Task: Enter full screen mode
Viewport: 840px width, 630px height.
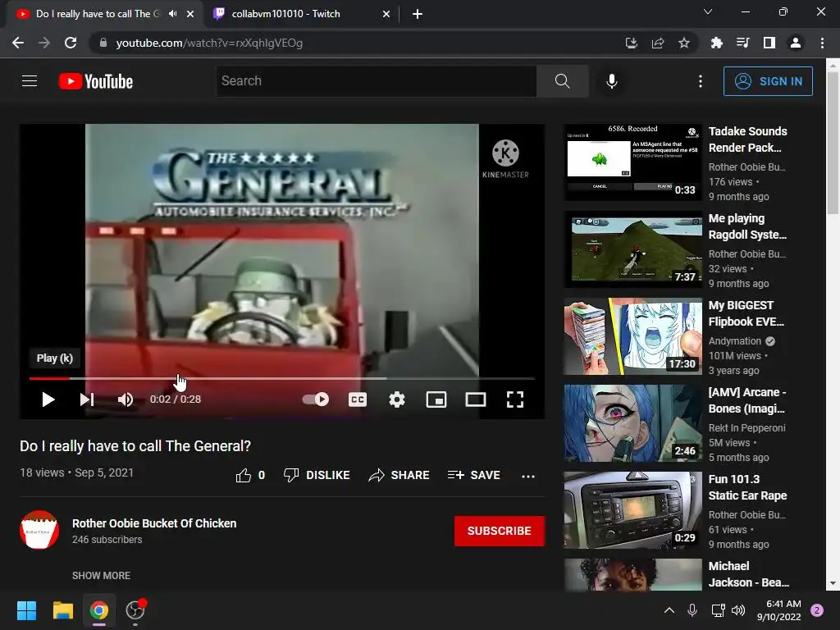Action: (x=515, y=399)
